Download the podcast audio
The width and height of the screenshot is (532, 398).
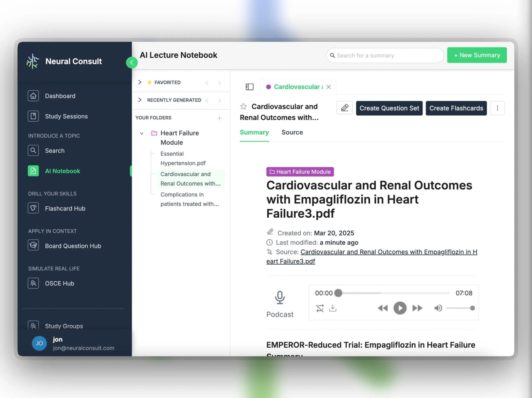pyautogui.click(x=333, y=308)
